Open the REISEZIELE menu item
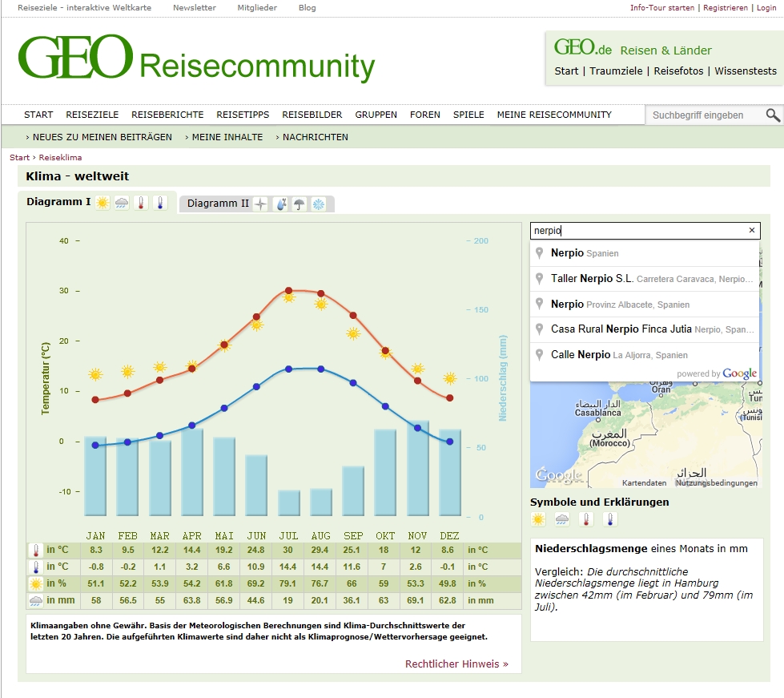The image size is (784, 698). [92, 115]
